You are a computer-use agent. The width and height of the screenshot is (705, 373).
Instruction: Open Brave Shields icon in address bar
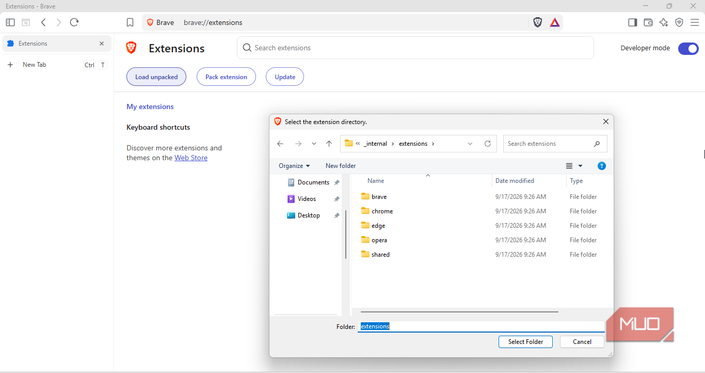pyautogui.click(x=537, y=22)
